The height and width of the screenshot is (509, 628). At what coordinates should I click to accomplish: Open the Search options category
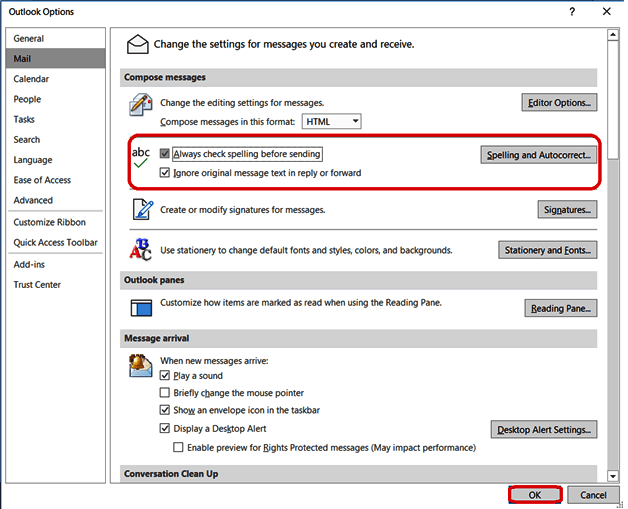pyautogui.click(x=56, y=139)
